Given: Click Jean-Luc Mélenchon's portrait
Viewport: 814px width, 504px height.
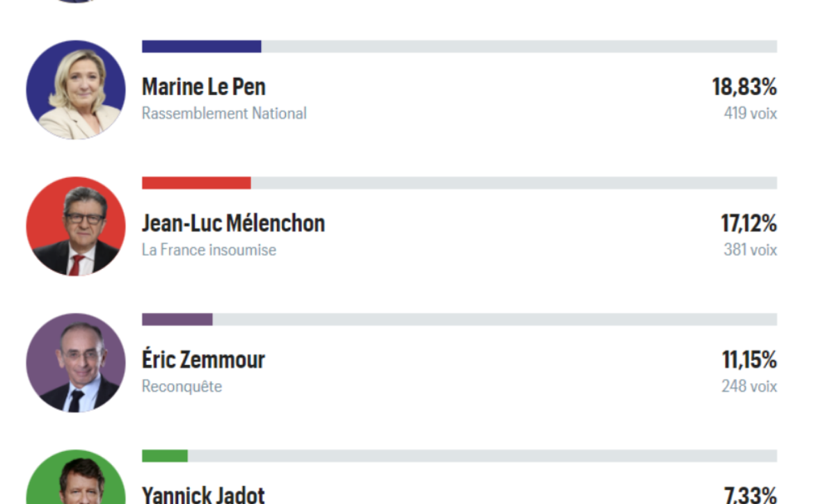Looking at the screenshot, I should tap(76, 226).
